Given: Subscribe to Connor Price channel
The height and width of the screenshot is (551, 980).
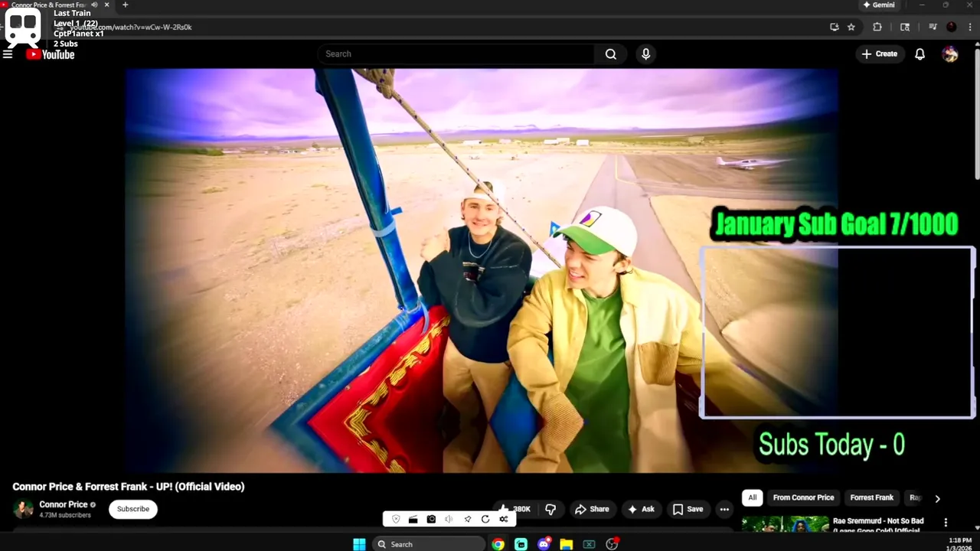Looking at the screenshot, I should [x=133, y=509].
